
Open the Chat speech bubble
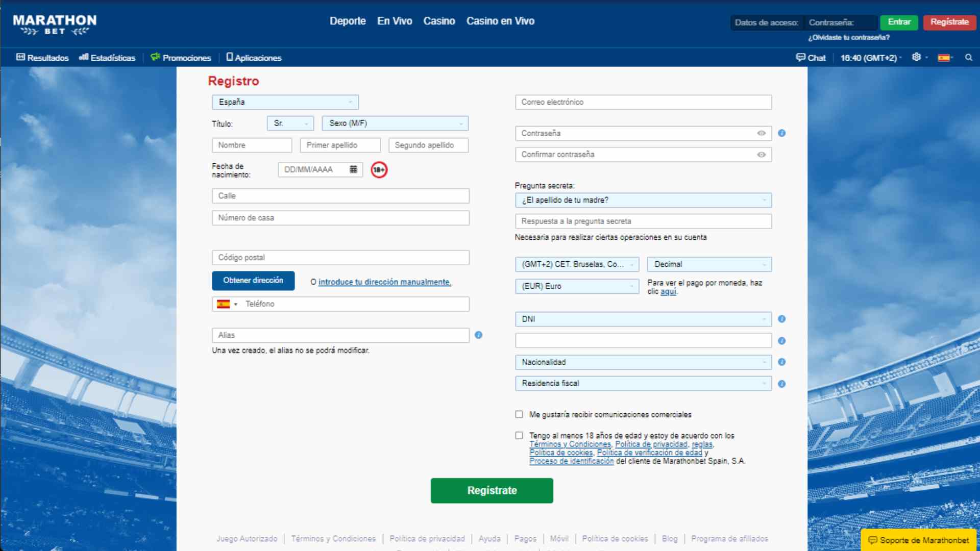click(x=811, y=58)
